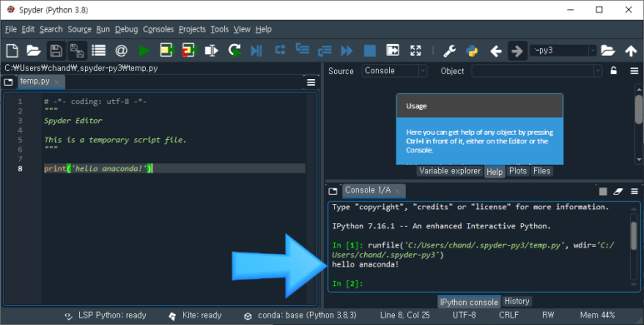
Task: Open the Run menu
Action: (x=103, y=29)
